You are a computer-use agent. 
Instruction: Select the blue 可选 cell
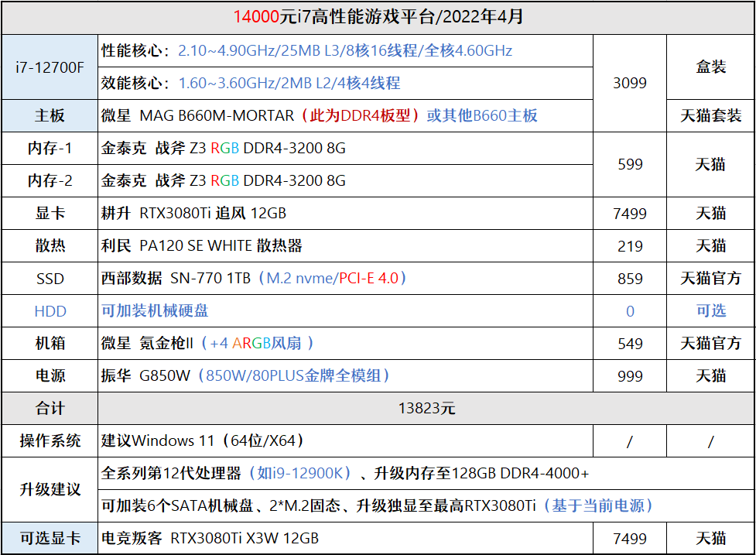point(710,311)
